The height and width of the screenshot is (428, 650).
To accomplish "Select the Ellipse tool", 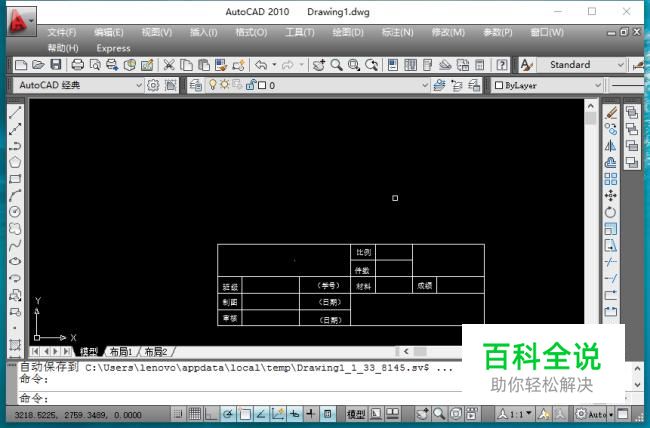I will tap(15, 262).
